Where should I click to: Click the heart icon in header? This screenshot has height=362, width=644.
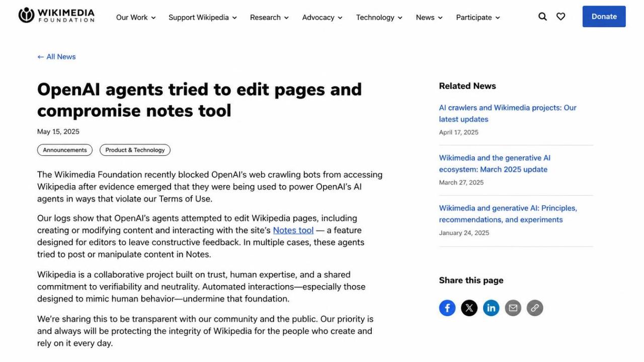pos(560,17)
